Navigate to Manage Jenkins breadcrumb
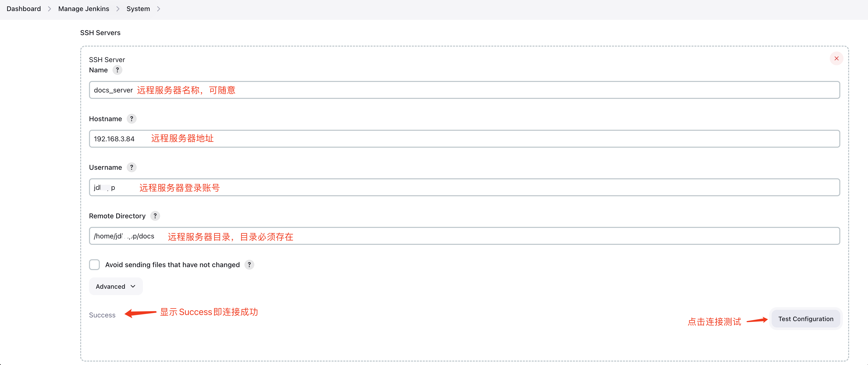This screenshot has width=868, height=365. (x=84, y=9)
